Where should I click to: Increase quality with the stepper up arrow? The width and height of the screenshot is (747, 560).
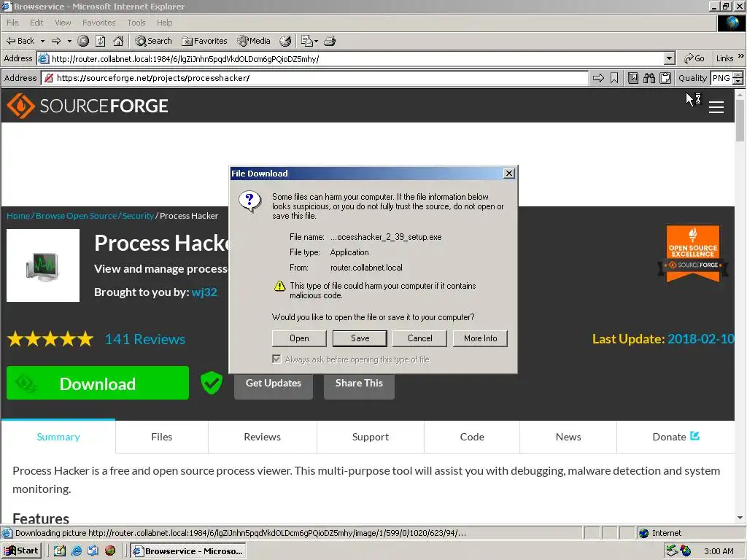(x=738, y=75)
